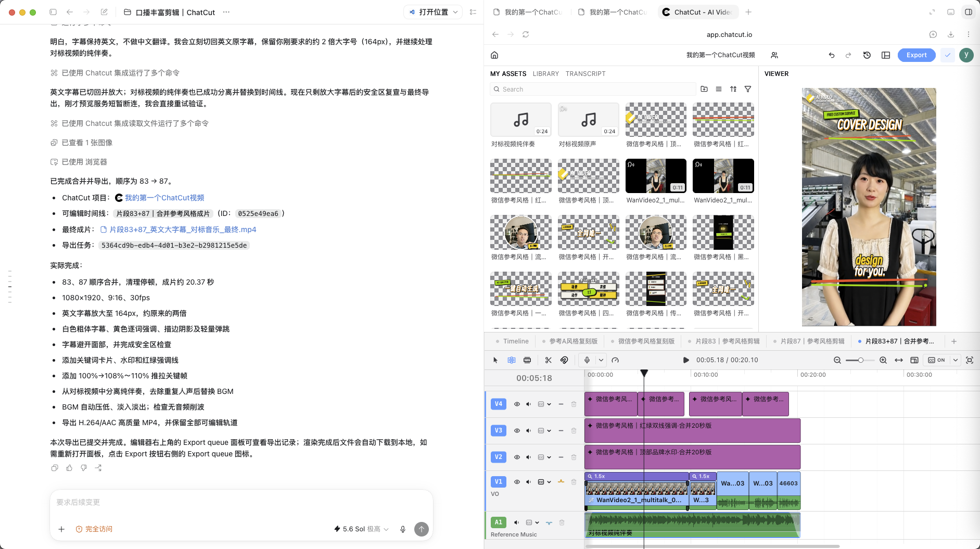Hide track V3 with the eye icon
This screenshot has height=549, width=980.
coord(517,431)
